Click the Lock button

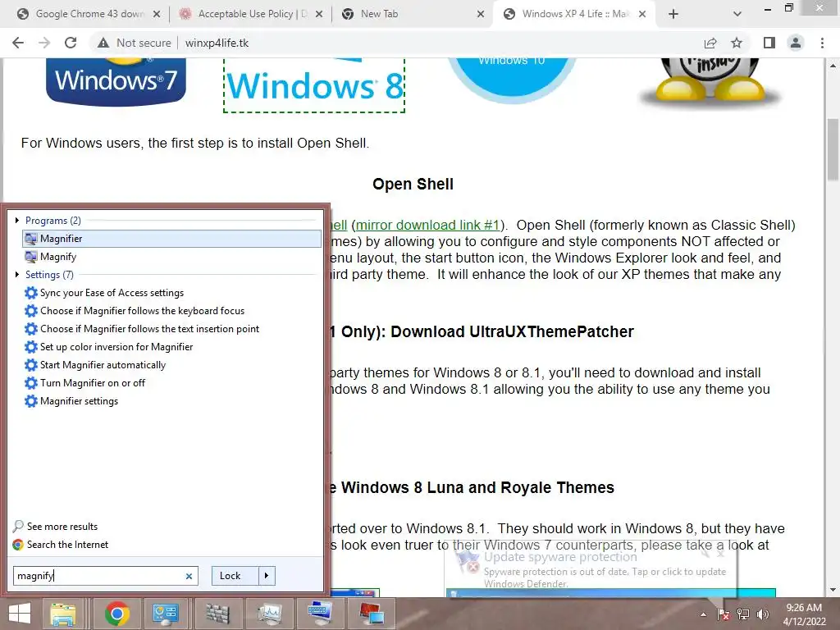click(x=235, y=576)
